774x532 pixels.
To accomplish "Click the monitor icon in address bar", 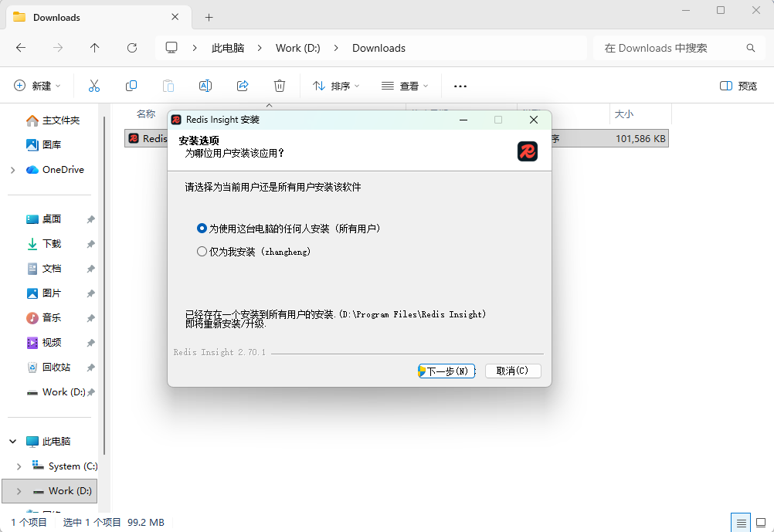I will pos(171,48).
